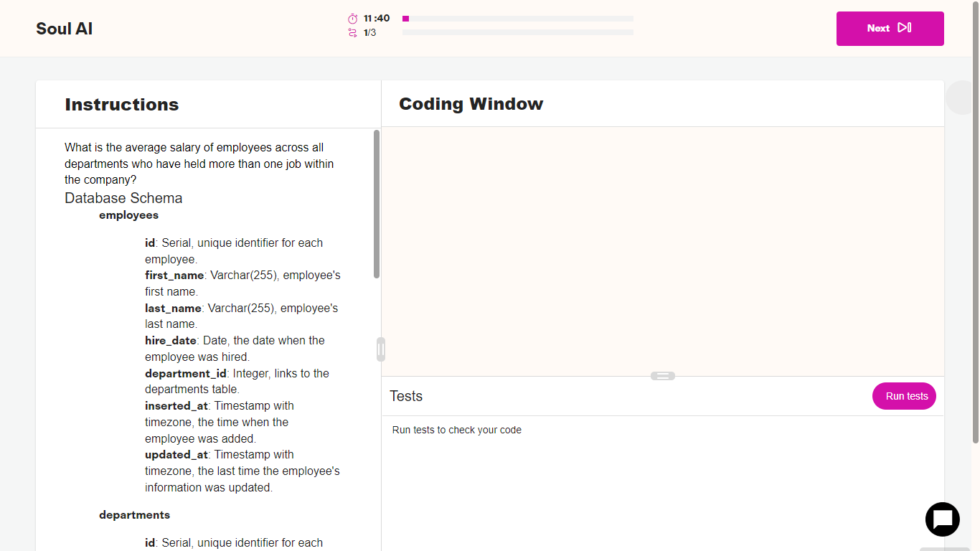Click the Run tests button
The image size is (980, 551).
tap(904, 396)
